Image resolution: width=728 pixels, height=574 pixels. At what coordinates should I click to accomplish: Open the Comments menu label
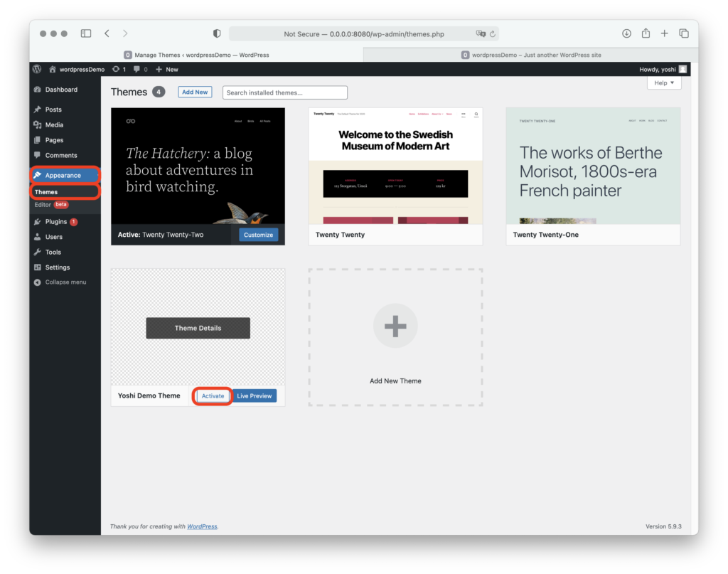pos(61,156)
